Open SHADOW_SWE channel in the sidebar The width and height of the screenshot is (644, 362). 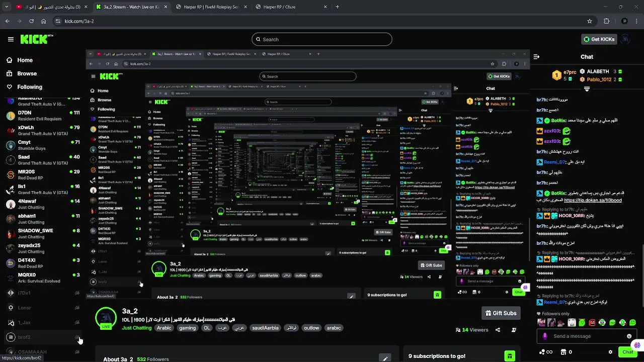[x=42, y=234]
